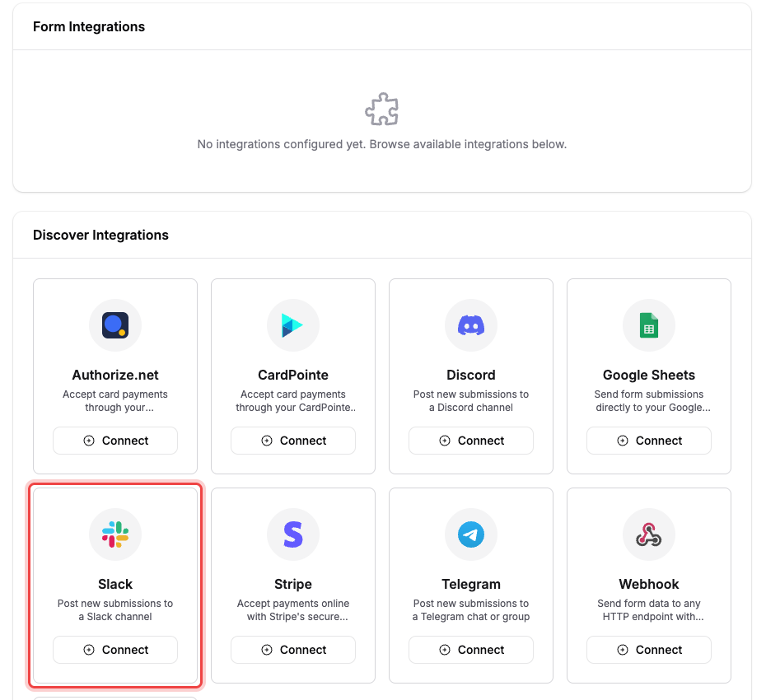766x700 pixels.
Task: Click the Slack logo icon
Action: [115, 534]
